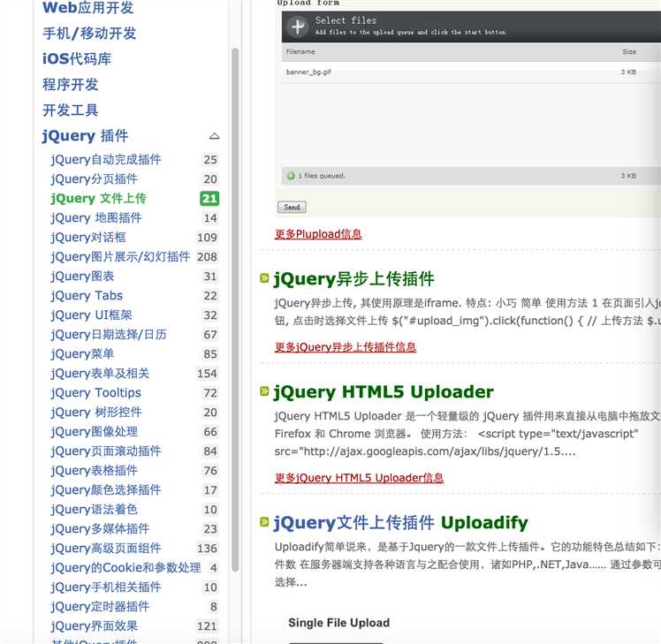
Task: Select jQuery语法着色 in sidebar
Action: pos(94,509)
